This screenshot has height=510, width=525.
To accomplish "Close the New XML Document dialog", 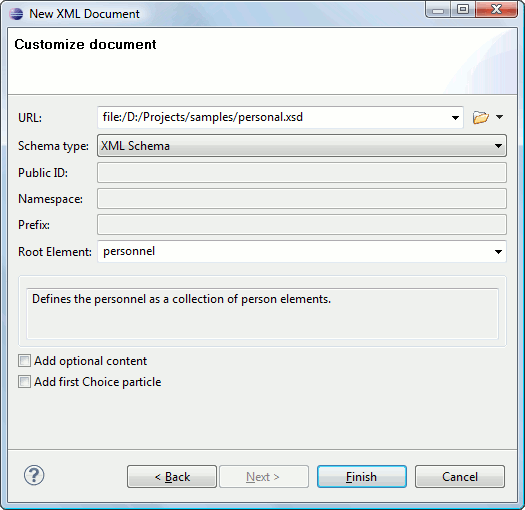I will [496, 9].
